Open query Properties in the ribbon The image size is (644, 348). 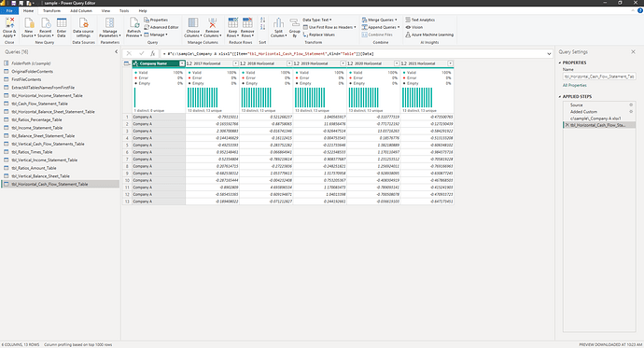pyautogui.click(x=156, y=20)
